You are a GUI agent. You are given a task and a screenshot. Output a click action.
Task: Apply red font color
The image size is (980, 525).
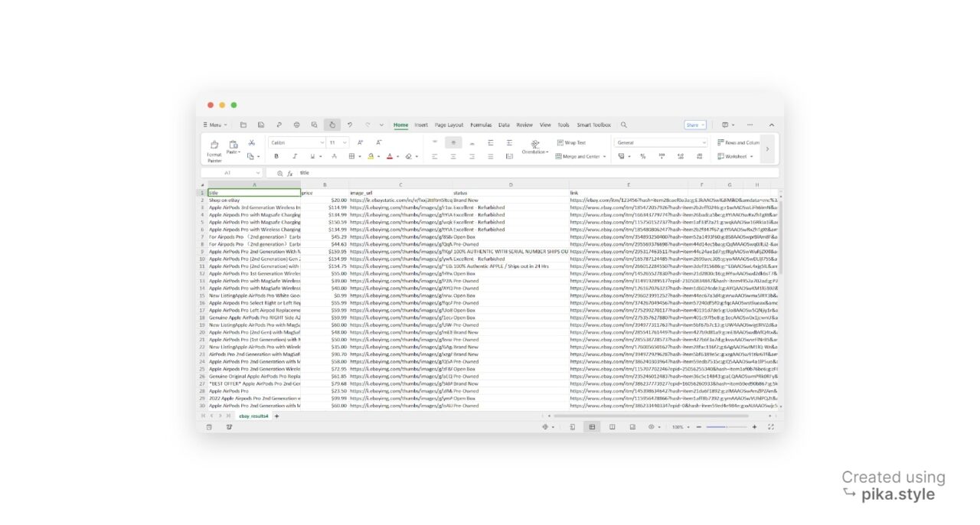391,156
